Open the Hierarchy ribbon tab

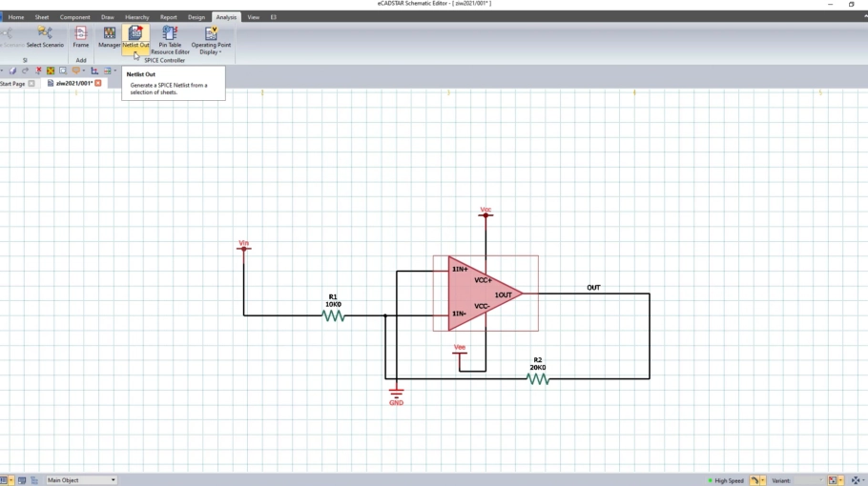tap(136, 17)
